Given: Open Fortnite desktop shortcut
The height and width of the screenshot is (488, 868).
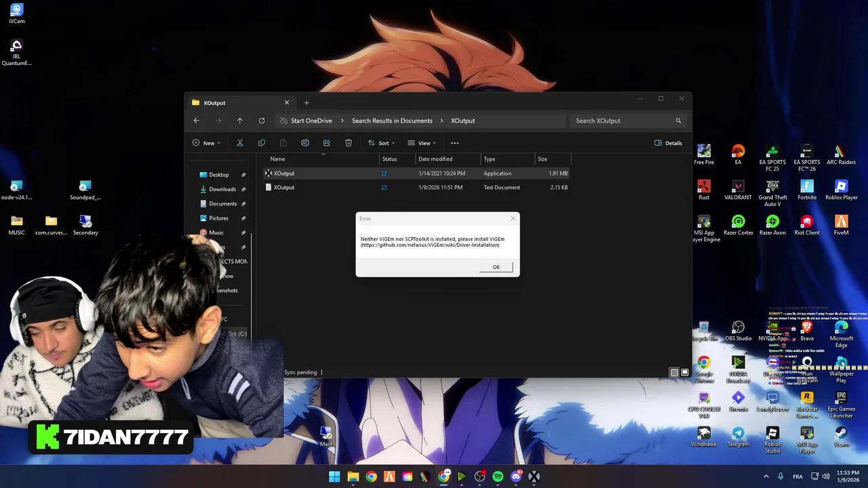Looking at the screenshot, I should (807, 190).
